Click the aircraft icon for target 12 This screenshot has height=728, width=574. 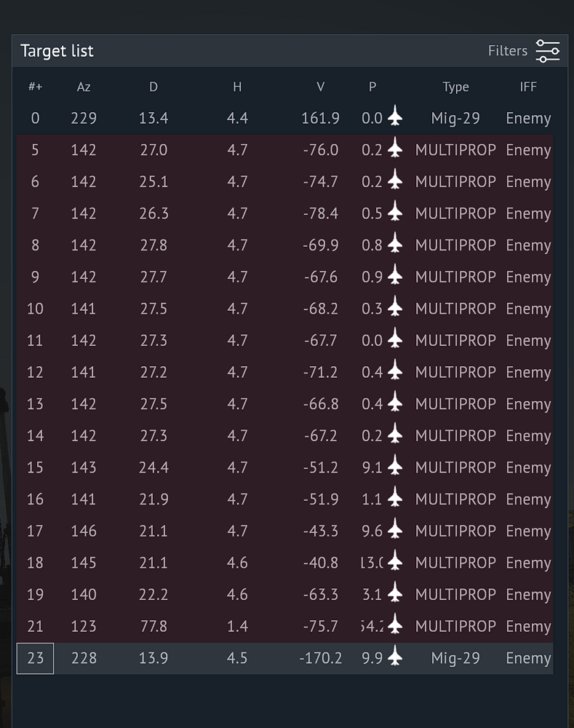coord(395,372)
